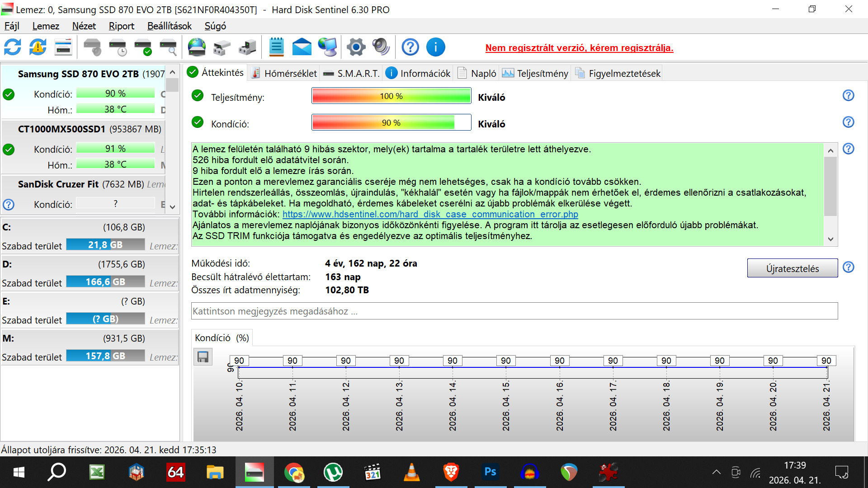
Task: Click the blue info circle toolbar icon
Action: tap(435, 47)
